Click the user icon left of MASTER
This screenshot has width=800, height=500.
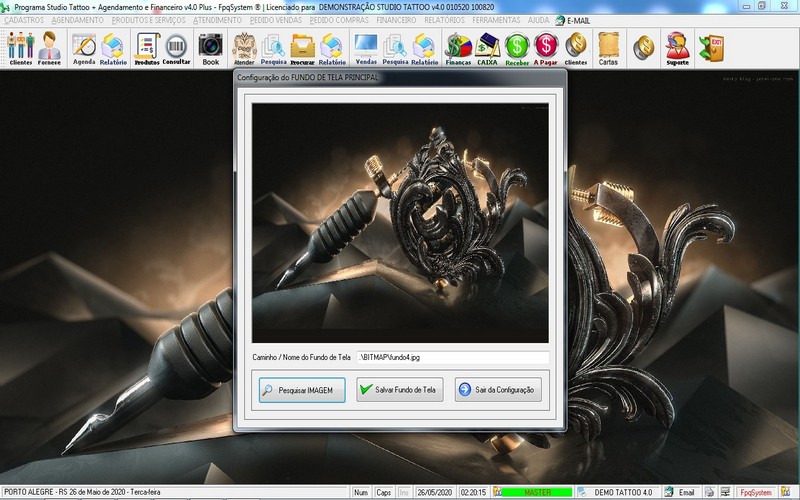[497, 492]
